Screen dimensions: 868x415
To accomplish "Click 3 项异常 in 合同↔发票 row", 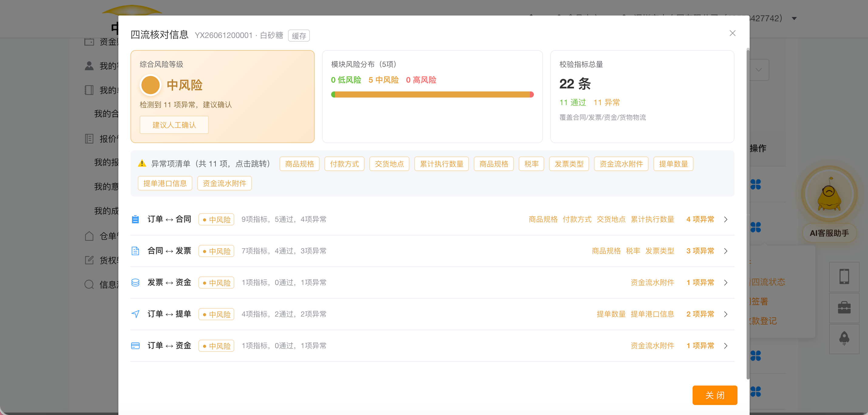I will point(700,251).
